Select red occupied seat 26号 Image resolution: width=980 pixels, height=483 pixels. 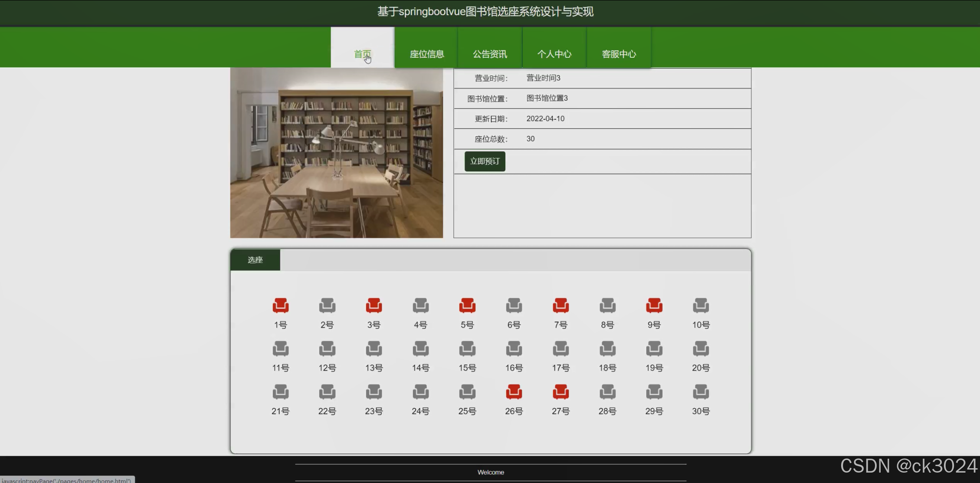(514, 392)
